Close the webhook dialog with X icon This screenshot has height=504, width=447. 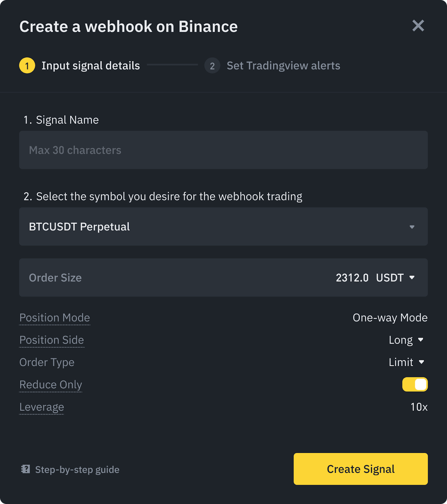(418, 26)
